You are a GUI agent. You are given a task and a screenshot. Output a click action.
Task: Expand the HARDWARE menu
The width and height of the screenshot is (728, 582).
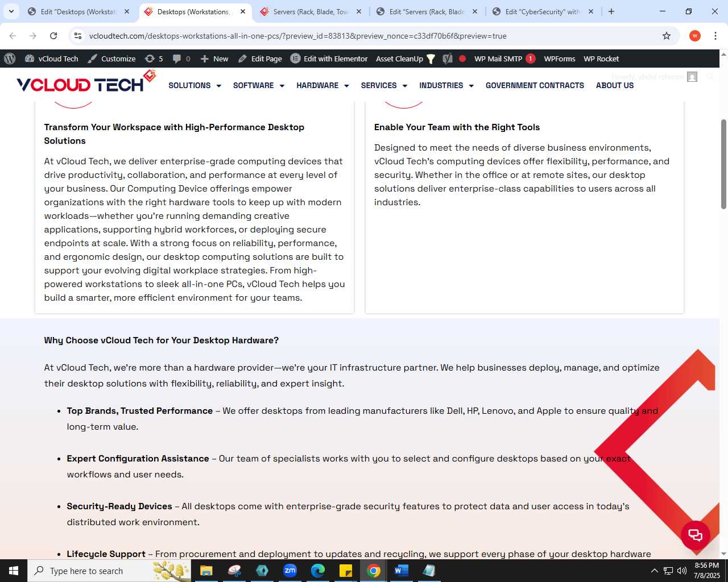[322, 85]
